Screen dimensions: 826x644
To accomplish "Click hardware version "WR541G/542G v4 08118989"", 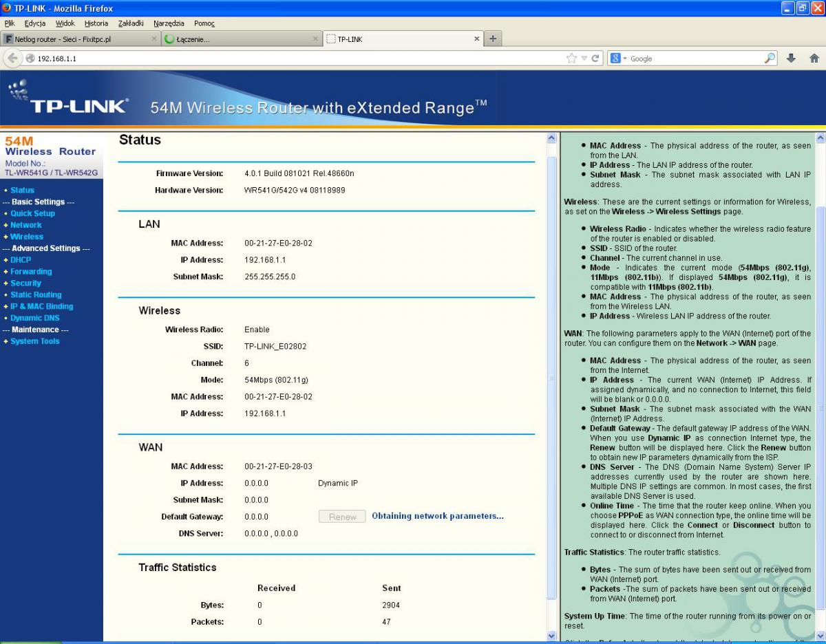I will click(x=295, y=190).
